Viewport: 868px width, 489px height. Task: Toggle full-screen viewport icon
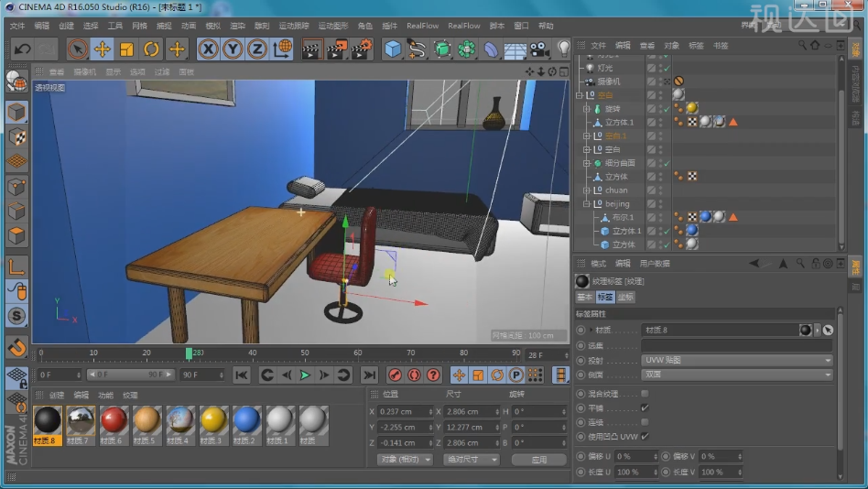tap(564, 72)
